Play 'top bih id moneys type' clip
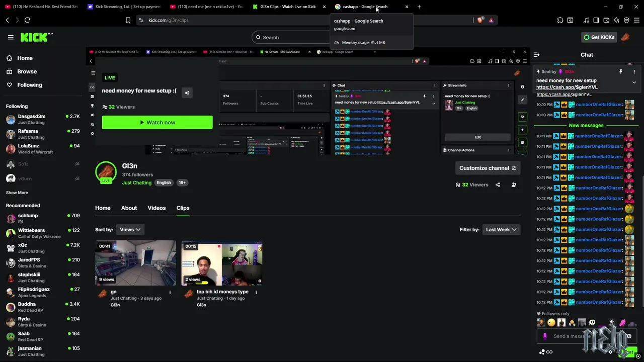This screenshot has height=362, width=644. coord(222,263)
